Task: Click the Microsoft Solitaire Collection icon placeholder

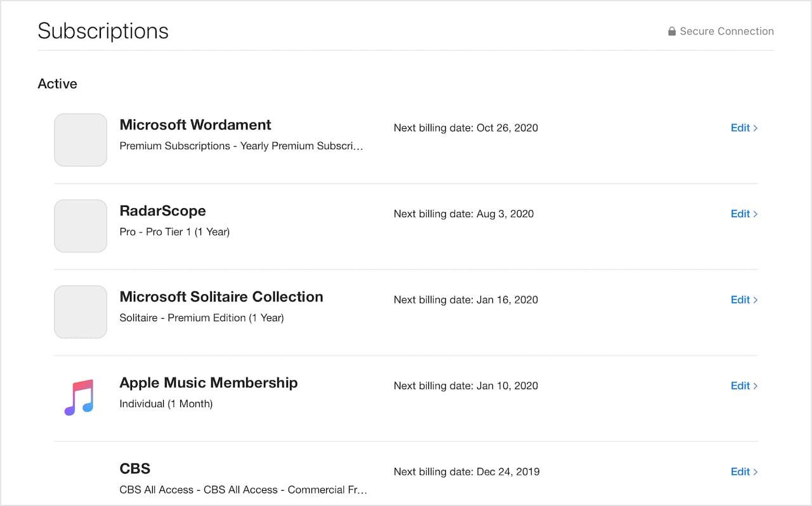Action: (x=81, y=312)
